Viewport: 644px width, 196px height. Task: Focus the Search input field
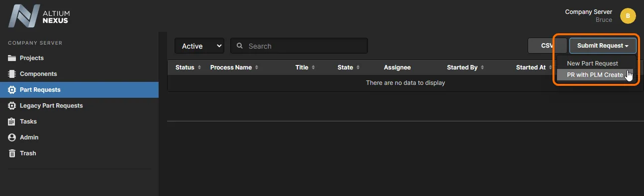pos(299,46)
